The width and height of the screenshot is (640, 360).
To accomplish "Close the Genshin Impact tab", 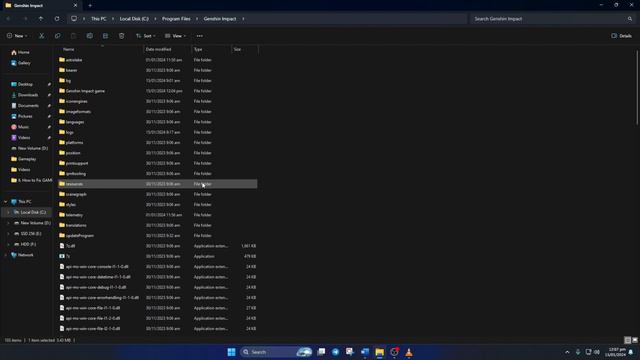I will click(x=75, y=6).
